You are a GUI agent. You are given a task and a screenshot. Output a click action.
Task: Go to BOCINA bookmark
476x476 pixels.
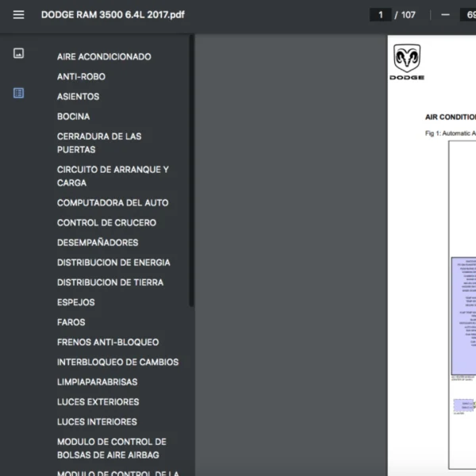73,117
